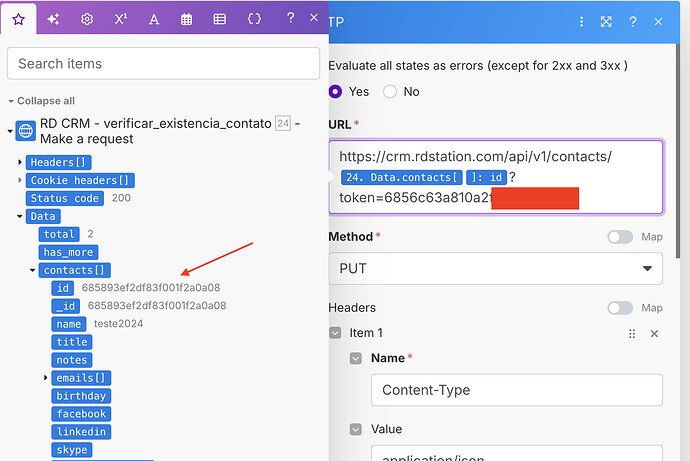Viewport: 690px width, 461px height.
Task: Click the id value 685893ef2df83f001f2a0a08
Action: point(151,288)
